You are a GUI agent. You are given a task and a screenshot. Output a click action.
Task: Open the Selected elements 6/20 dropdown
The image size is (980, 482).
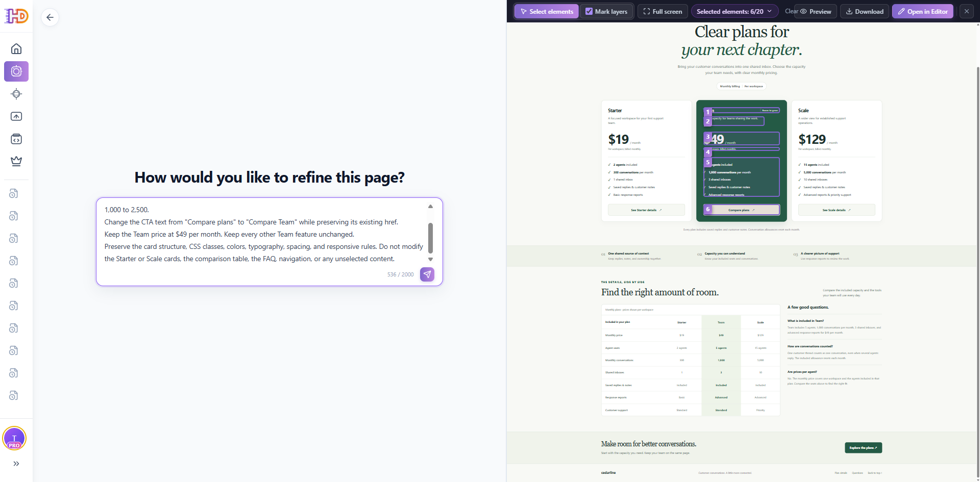tap(734, 11)
